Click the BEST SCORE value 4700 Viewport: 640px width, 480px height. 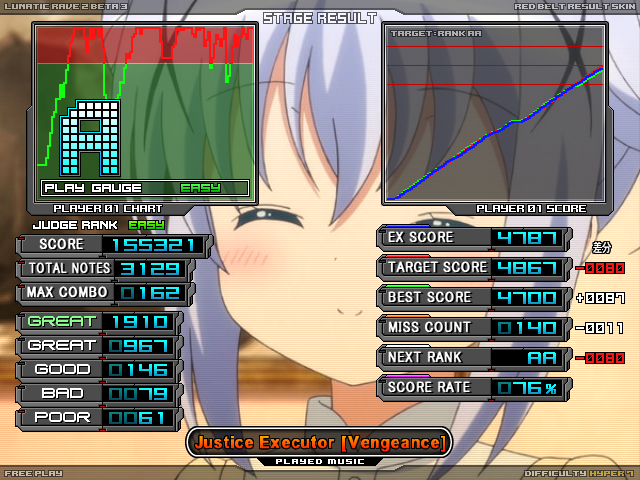(527, 298)
